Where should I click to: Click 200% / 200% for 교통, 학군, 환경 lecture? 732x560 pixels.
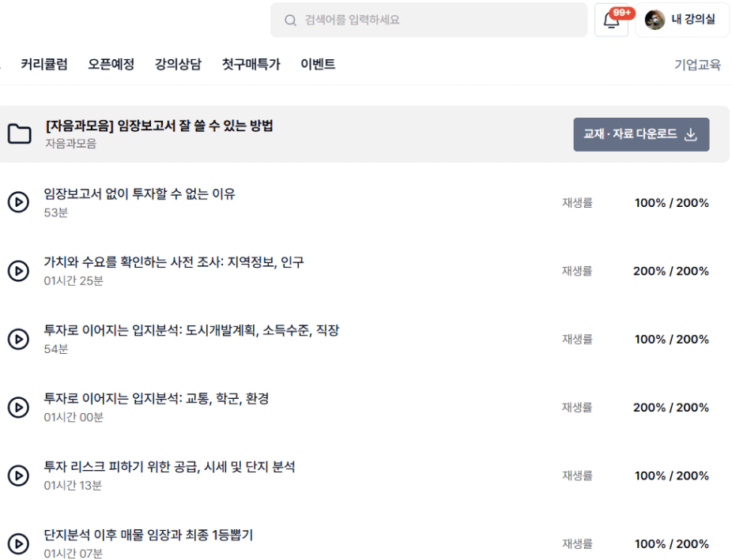pos(671,408)
